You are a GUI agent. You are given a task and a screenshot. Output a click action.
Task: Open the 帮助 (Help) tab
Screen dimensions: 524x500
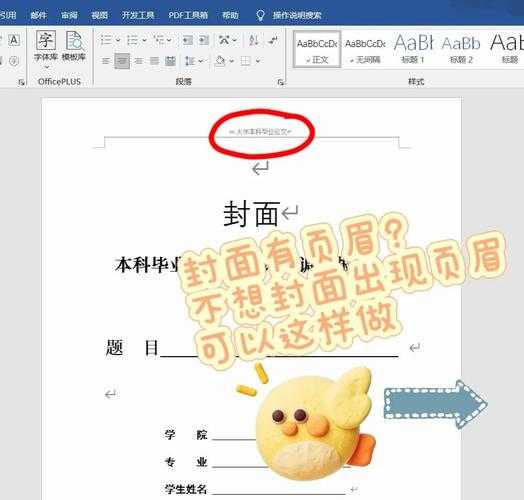pos(230,15)
